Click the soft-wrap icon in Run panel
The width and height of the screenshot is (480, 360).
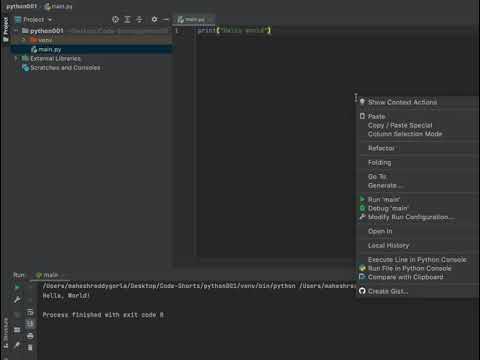[30, 312]
